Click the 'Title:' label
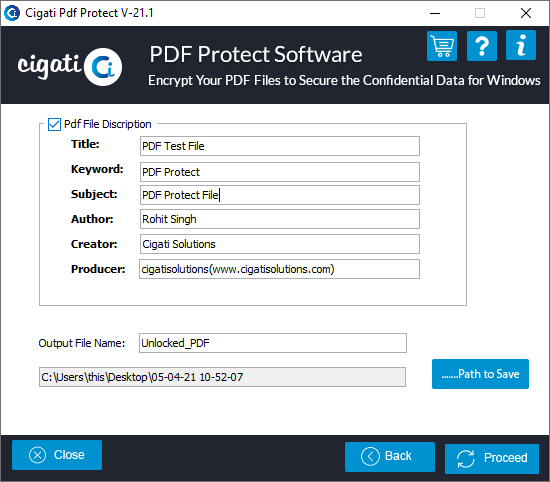 (85, 144)
